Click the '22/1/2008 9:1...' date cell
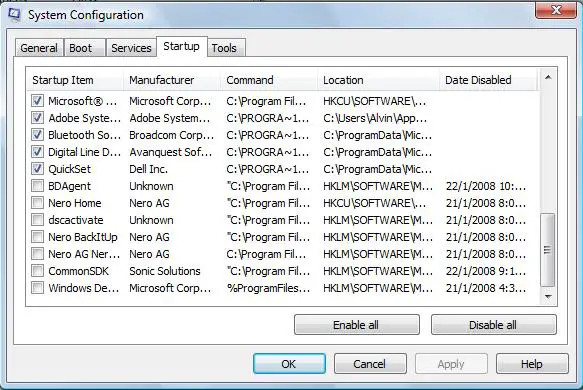This screenshot has height=390, width=583. (x=486, y=271)
